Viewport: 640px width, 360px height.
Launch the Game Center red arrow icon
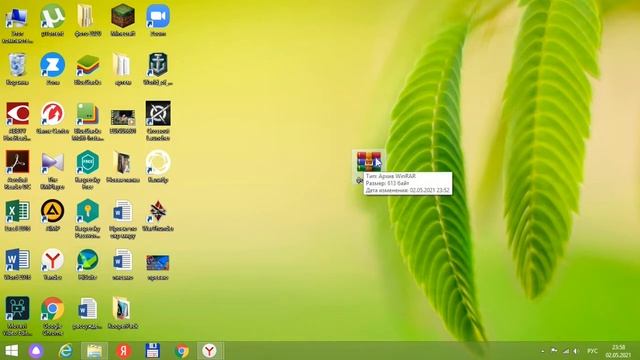52,114
